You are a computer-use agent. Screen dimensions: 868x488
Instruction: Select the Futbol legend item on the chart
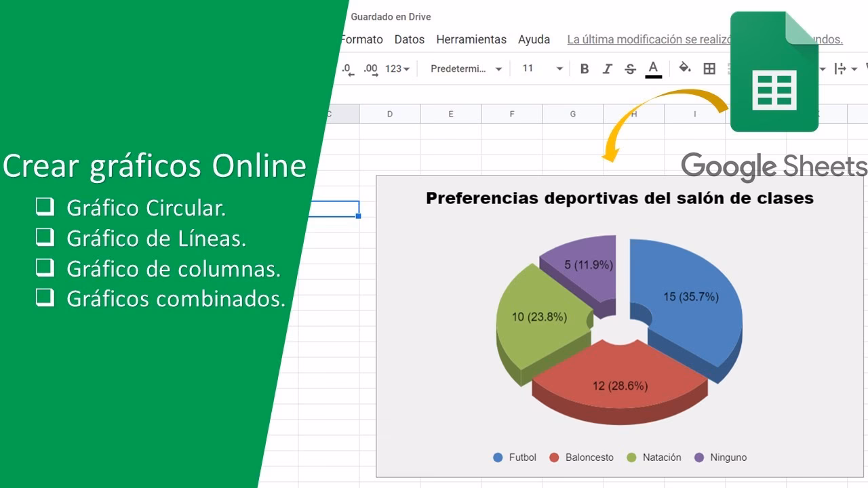pyautogui.click(x=514, y=457)
